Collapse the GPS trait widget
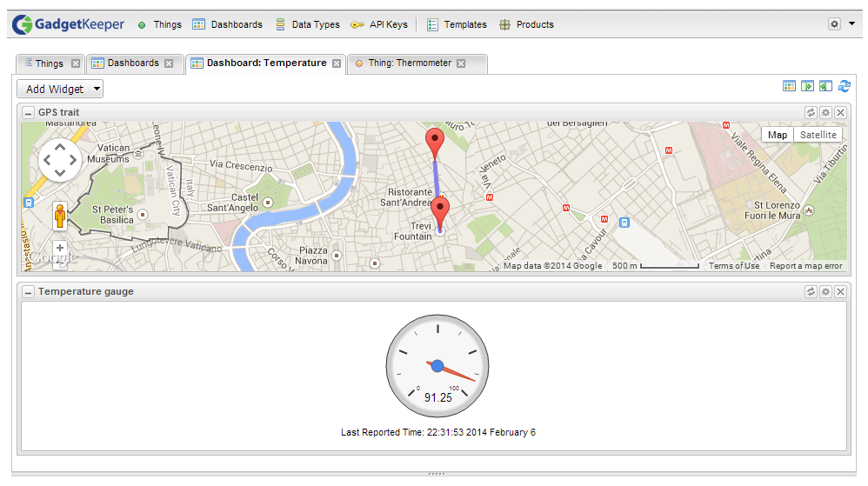Screen dimensions: 868x486 pos(28,113)
